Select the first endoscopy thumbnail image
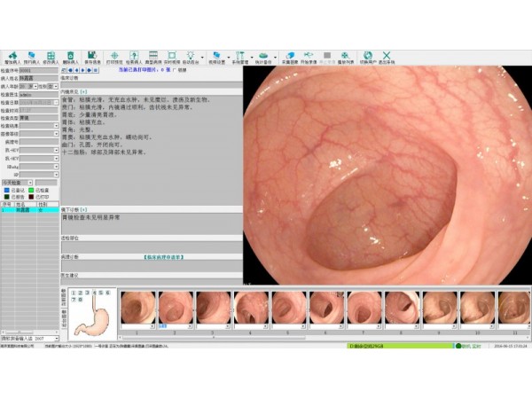This screenshot has height=399, width=532. coord(137,309)
